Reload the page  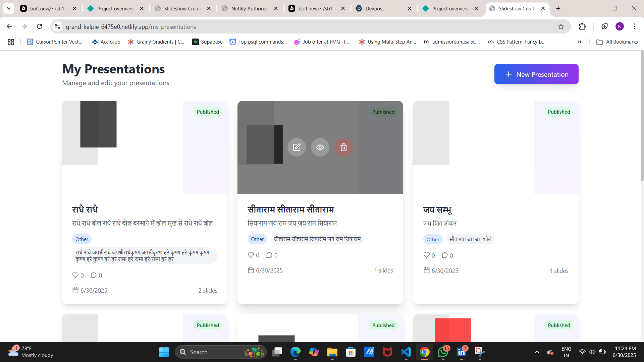pyautogui.click(x=39, y=26)
